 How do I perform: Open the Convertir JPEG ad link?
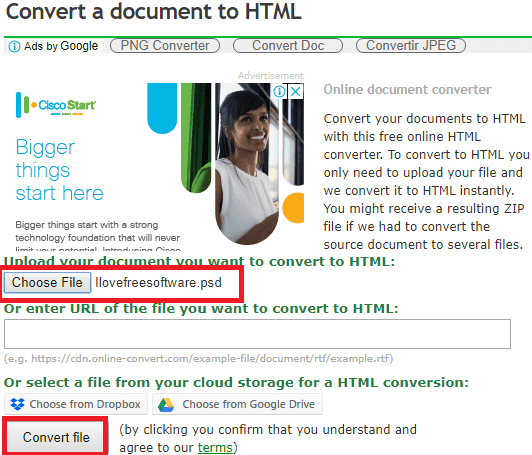tap(411, 45)
